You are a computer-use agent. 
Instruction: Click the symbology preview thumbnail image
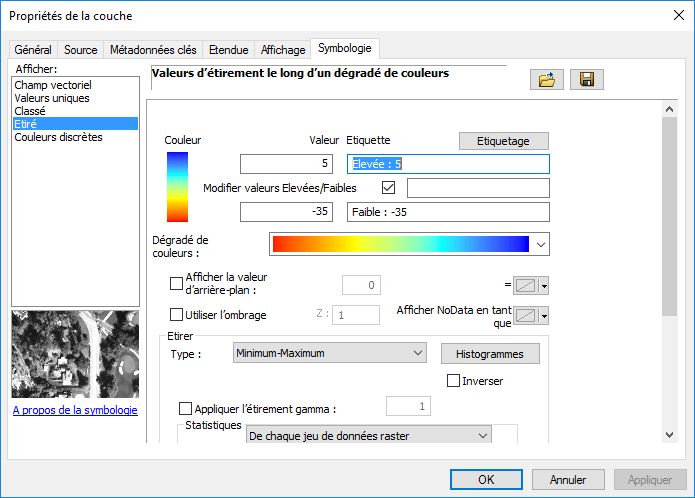73,353
